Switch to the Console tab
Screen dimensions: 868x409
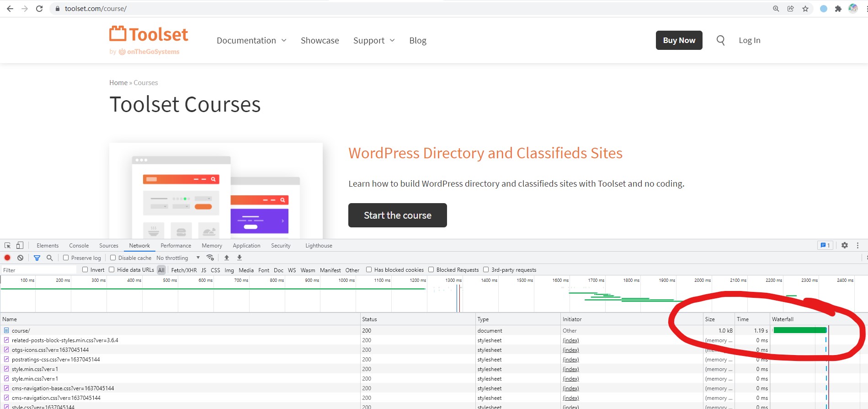point(79,246)
